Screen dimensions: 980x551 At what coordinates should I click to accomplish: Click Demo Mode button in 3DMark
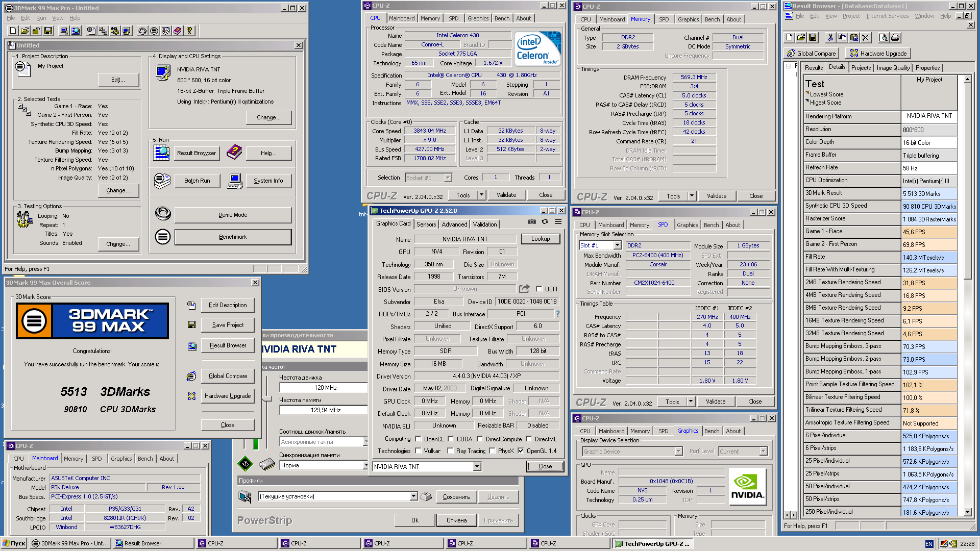click(233, 215)
